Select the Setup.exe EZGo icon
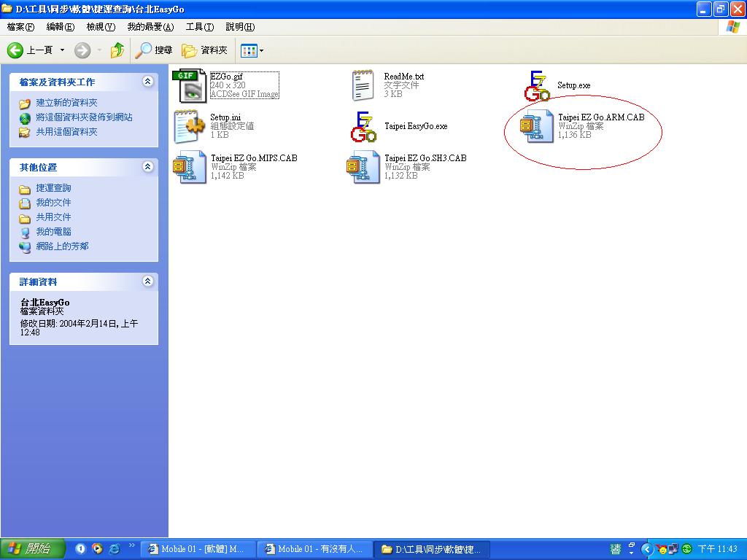Screen dimensions: 747x560 [537, 86]
